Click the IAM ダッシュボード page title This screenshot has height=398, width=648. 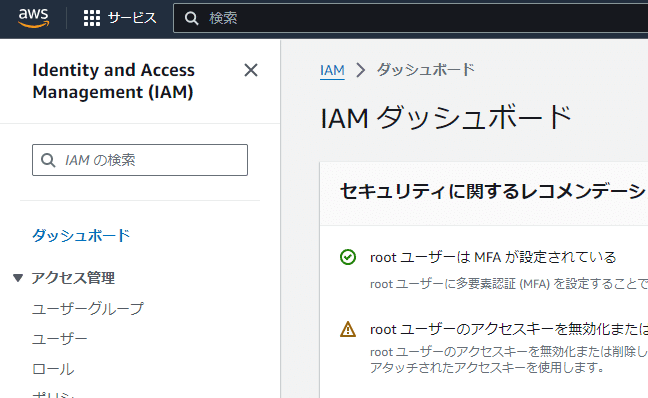tap(446, 118)
